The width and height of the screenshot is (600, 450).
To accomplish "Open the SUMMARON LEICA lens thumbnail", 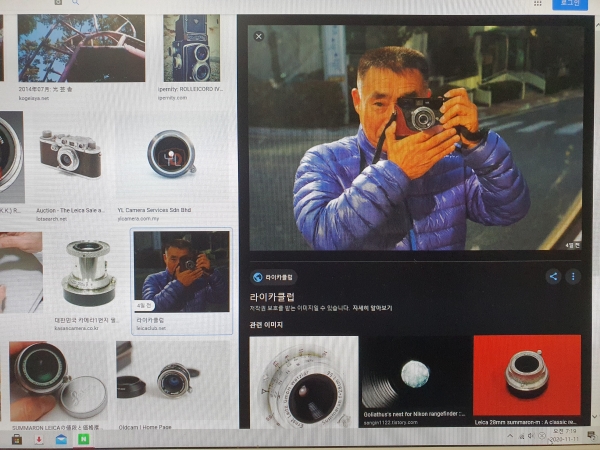I will click(58, 381).
